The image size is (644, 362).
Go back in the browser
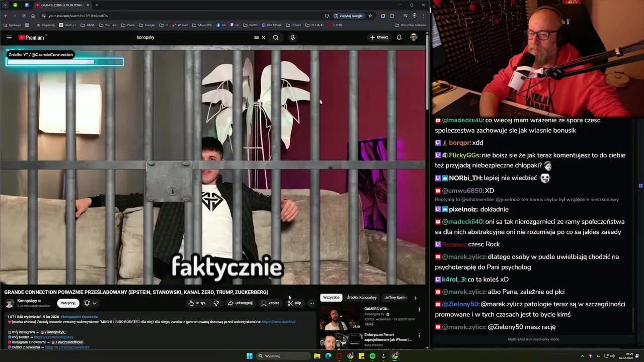click(6, 16)
